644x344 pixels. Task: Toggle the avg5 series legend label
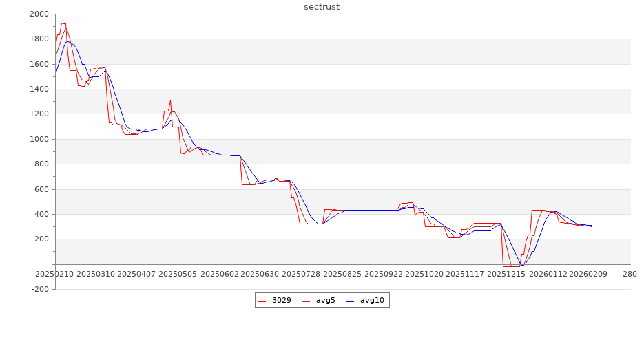[x=326, y=301]
